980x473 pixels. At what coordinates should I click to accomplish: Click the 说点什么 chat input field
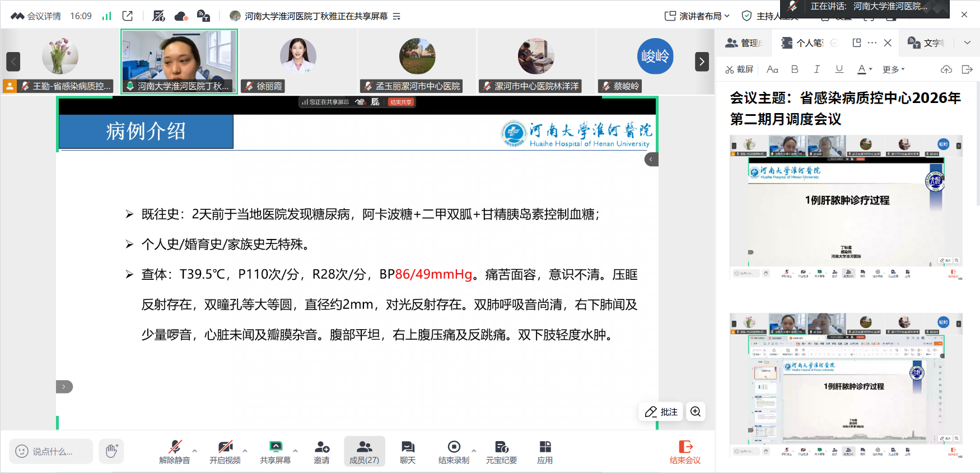point(52,451)
